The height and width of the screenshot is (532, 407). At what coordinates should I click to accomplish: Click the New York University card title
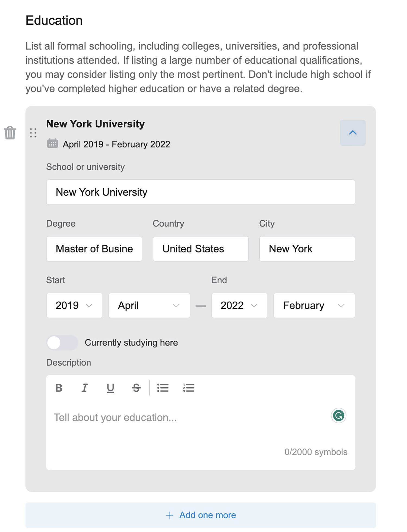coord(96,124)
